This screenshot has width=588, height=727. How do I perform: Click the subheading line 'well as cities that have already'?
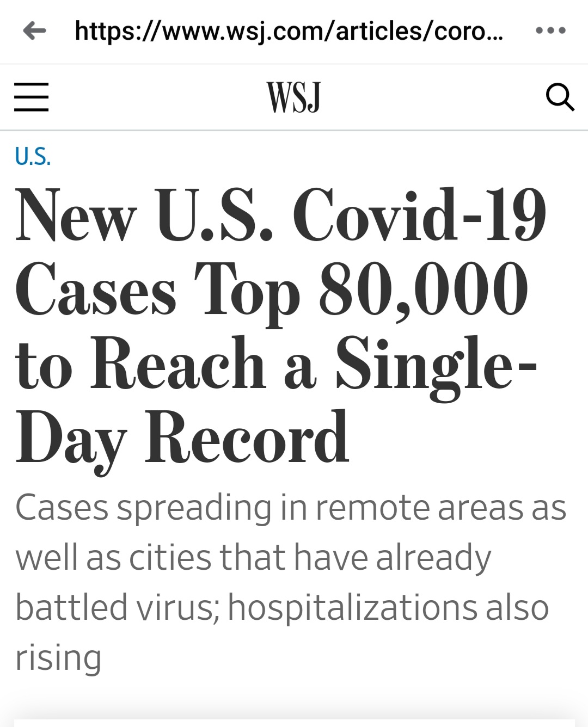pos(253,558)
